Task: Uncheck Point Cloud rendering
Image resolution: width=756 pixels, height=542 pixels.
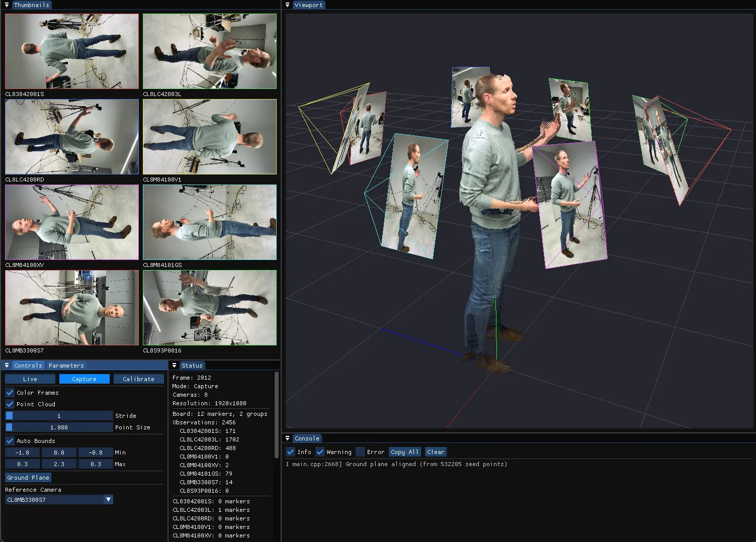Action: click(9, 404)
